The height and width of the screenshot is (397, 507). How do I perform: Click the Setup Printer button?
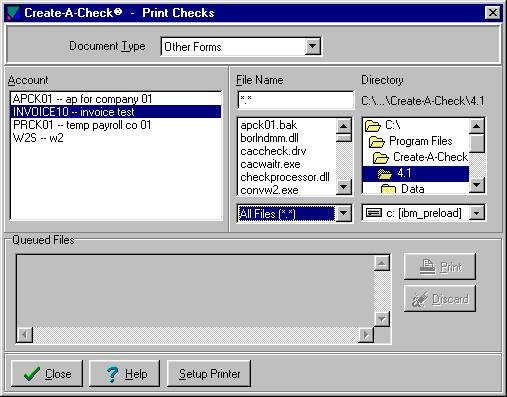(x=209, y=374)
